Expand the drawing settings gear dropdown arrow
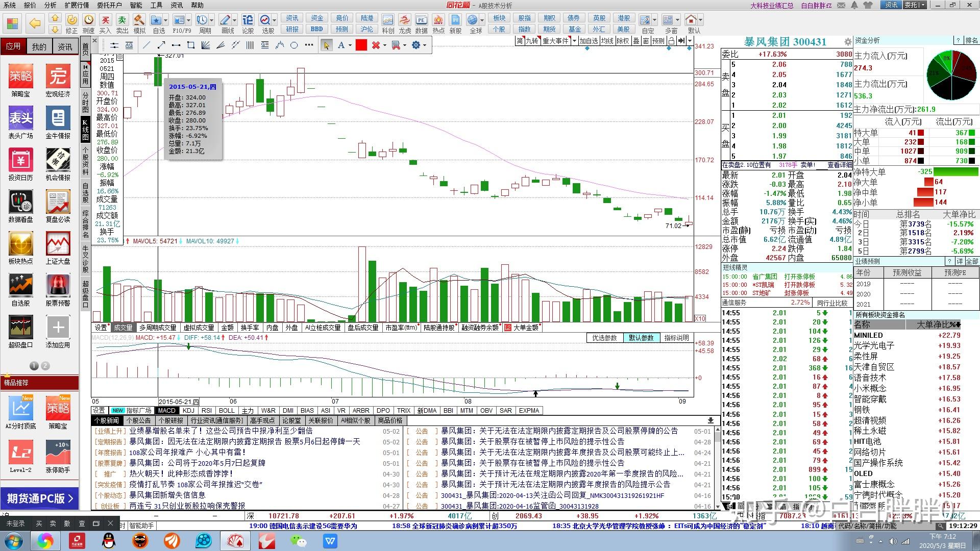The width and height of the screenshot is (980, 551). click(425, 45)
